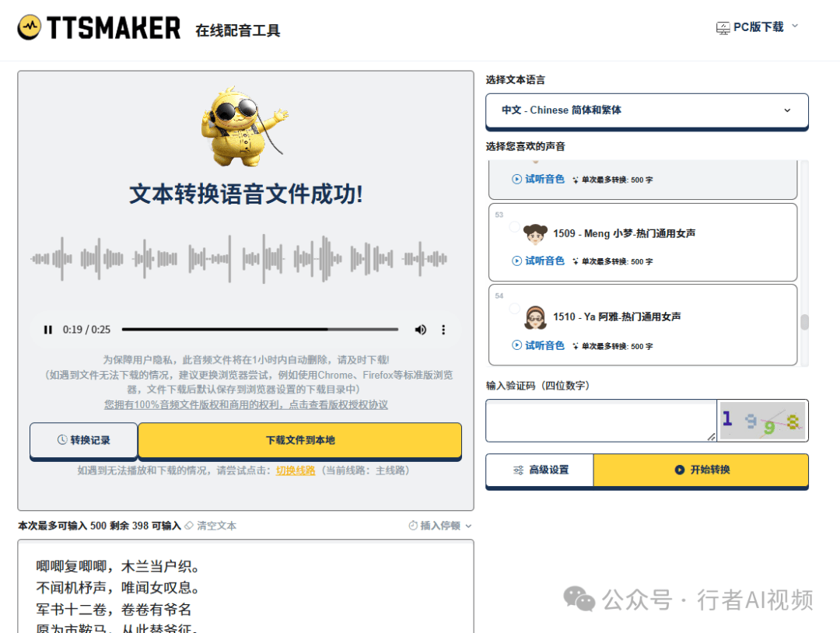The width and height of the screenshot is (840, 633).
Task: Refresh the captcha image
Action: 762,421
